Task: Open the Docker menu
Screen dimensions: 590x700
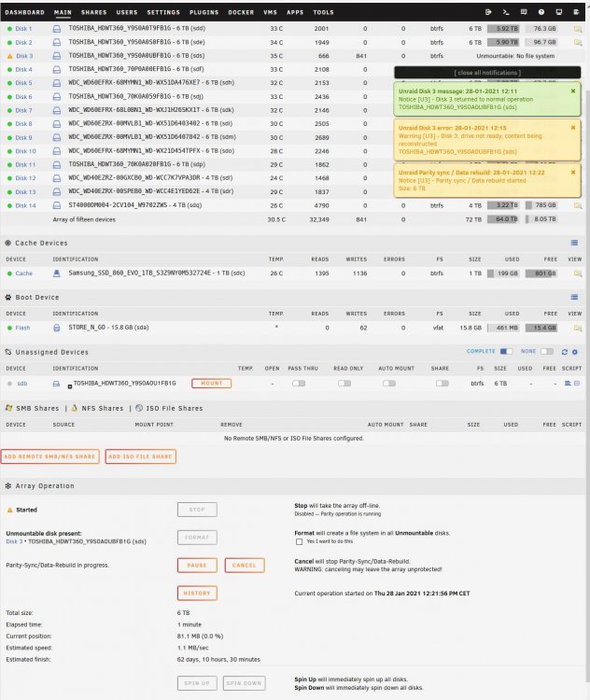Action: (x=241, y=12)
